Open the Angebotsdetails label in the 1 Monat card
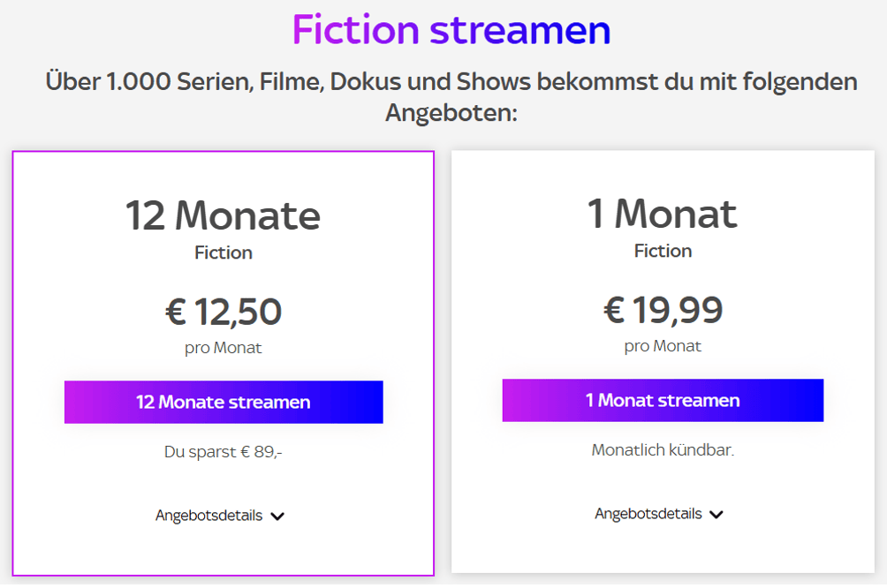The image size is (887, 588). tap(648, 514)
